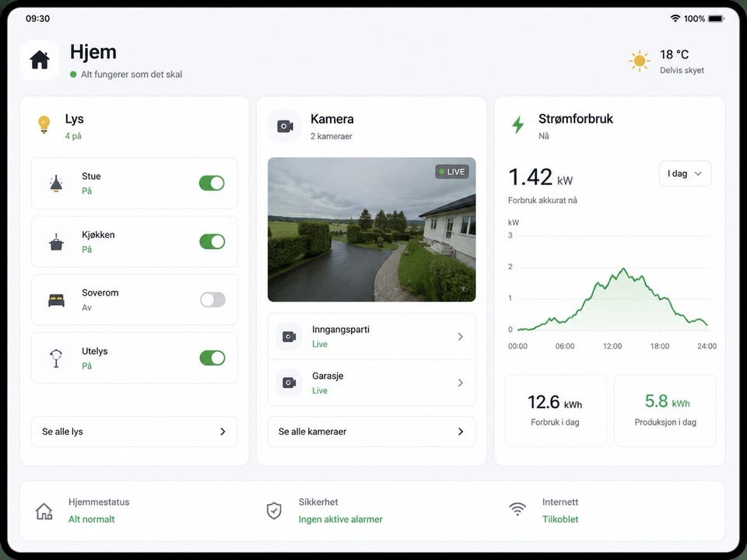Tap the Garasje camera icon
This screenshot has height=560, width=747.
[x=289, y=383]
